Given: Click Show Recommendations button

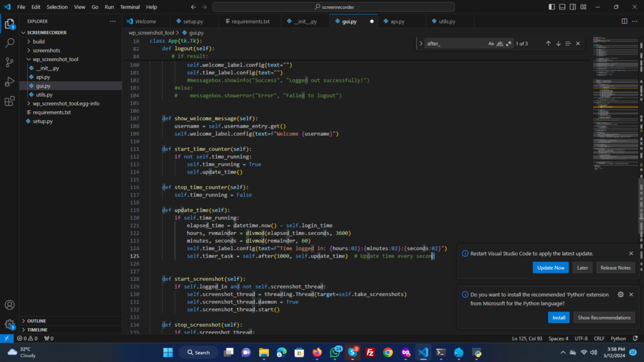Looking at the screenshot, I should click(x=604, y=317).
